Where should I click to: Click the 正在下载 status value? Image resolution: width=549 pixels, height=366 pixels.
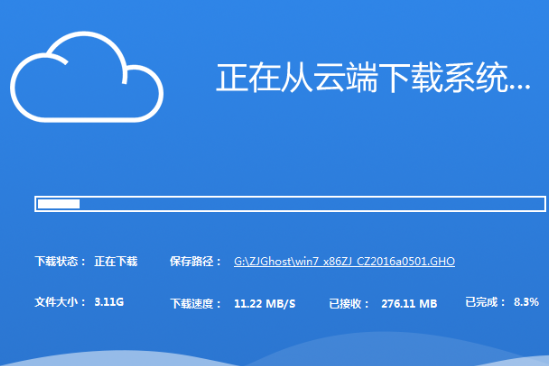point(116,261)
